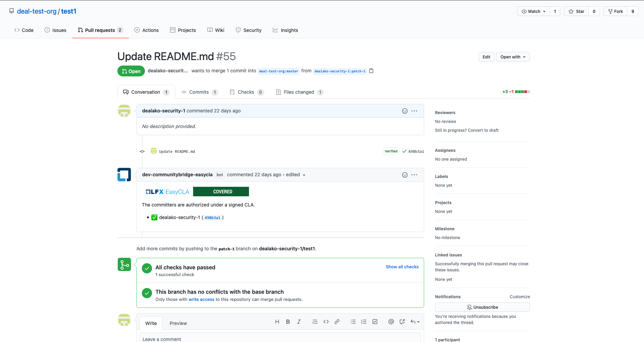The width and height of the screenshot is (644, 342).
Task: Insert code formatting in comment editor
Action: [326, 322]
